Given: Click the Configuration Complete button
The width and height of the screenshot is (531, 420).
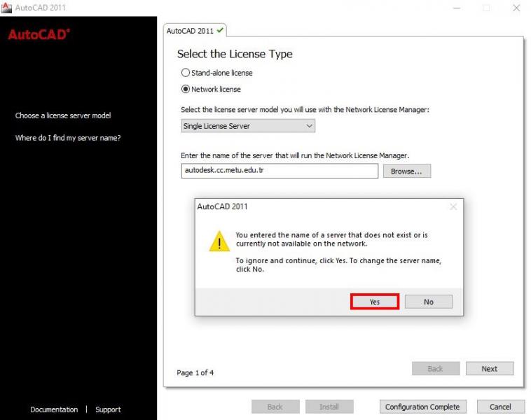Looking at the screenshot, I should click(422, 407).
